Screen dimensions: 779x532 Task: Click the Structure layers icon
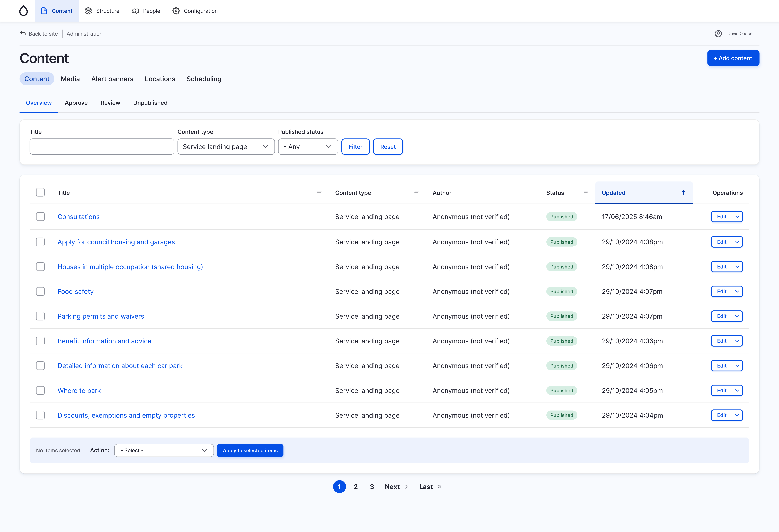tap(88, 11)
